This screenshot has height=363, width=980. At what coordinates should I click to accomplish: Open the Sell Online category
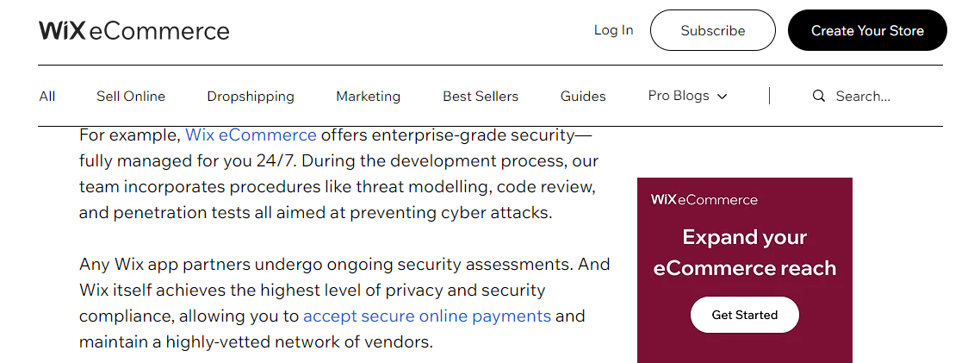(x=131, y=97)
